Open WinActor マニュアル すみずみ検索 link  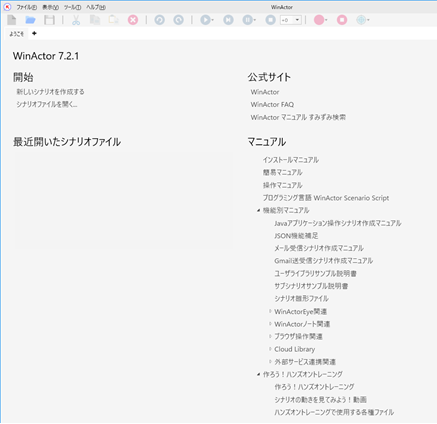(x=298, y=117)
